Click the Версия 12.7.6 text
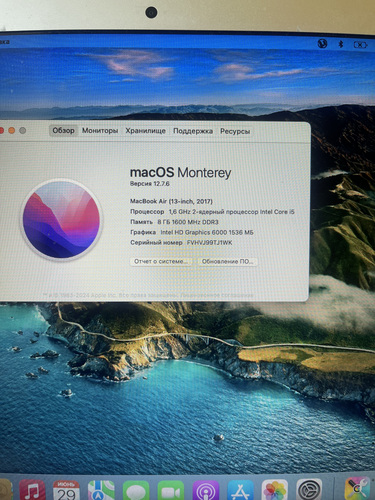375x500 pixels. click(x=150, y=184)
